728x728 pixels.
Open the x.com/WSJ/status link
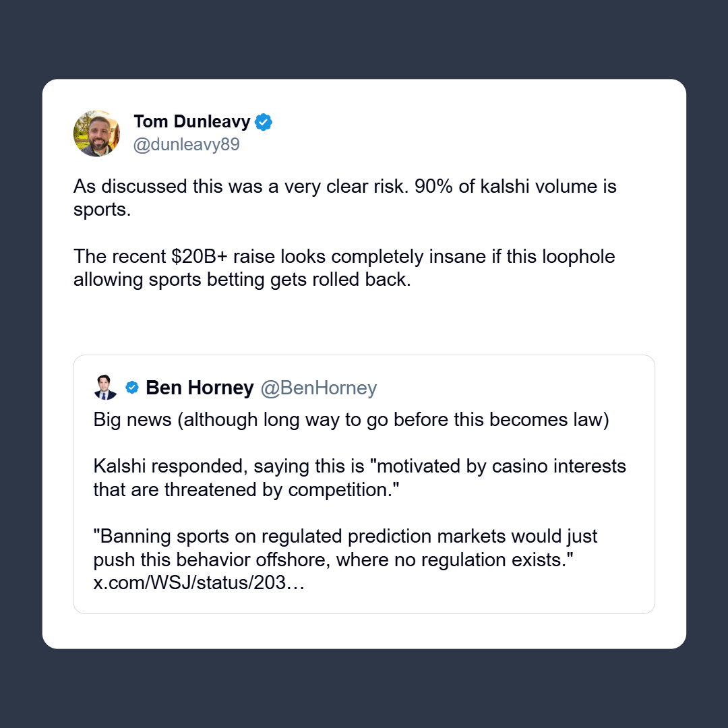[x=199, y=583]
